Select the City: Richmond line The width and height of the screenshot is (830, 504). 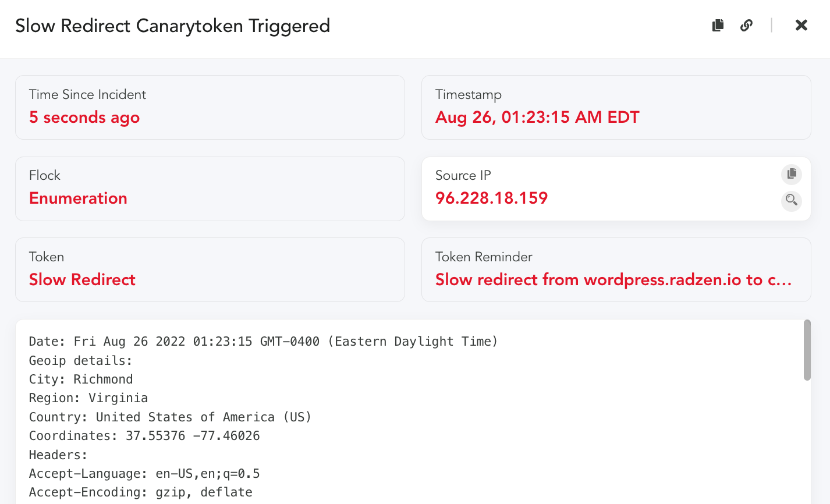coord(81,379)
